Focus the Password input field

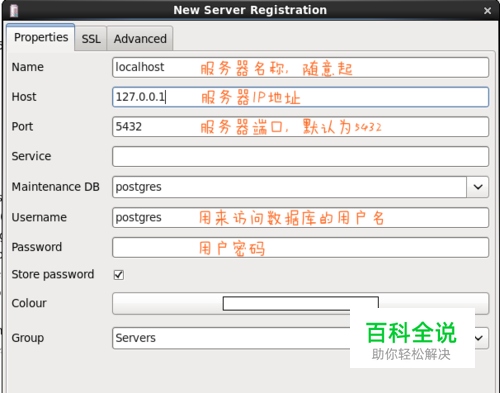tap(301, 247)
